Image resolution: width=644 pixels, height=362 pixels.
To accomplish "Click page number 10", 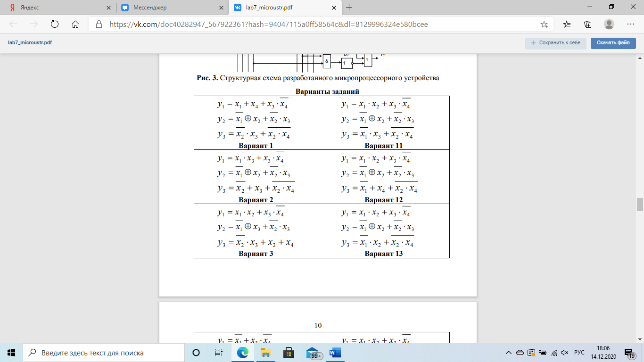I will 318,325.
